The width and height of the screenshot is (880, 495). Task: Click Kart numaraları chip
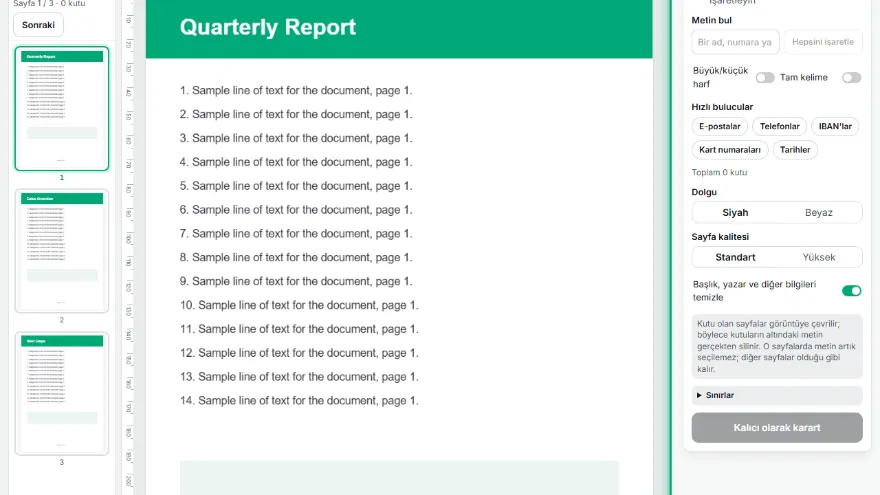click(x=730, y=150)
